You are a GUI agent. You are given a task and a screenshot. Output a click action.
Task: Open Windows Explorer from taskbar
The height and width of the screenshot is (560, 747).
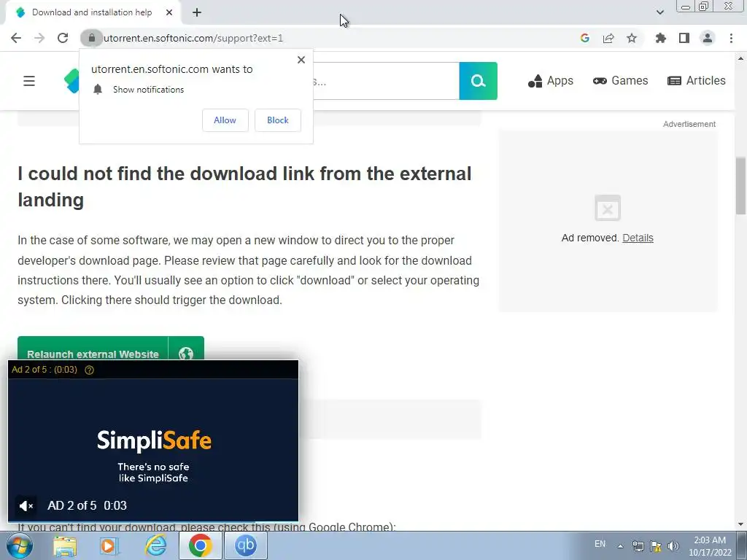[65, 545]
